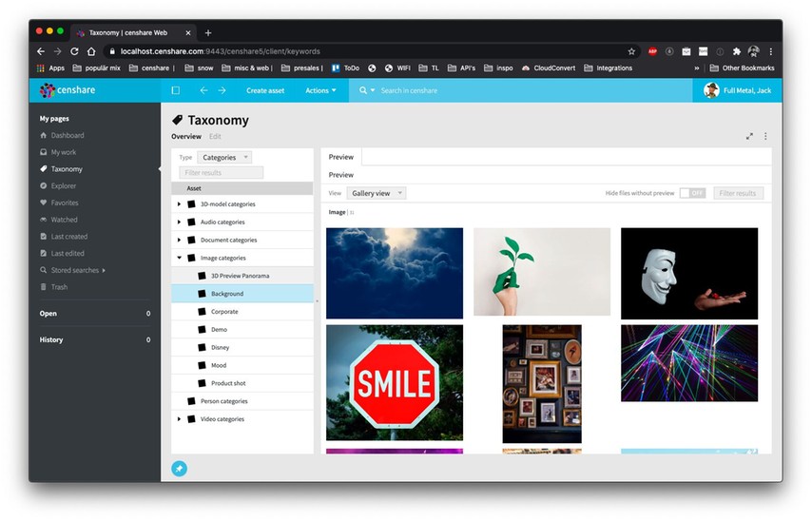Expand the Video categories tree node
812x521 pixels.
click(180, 418)
